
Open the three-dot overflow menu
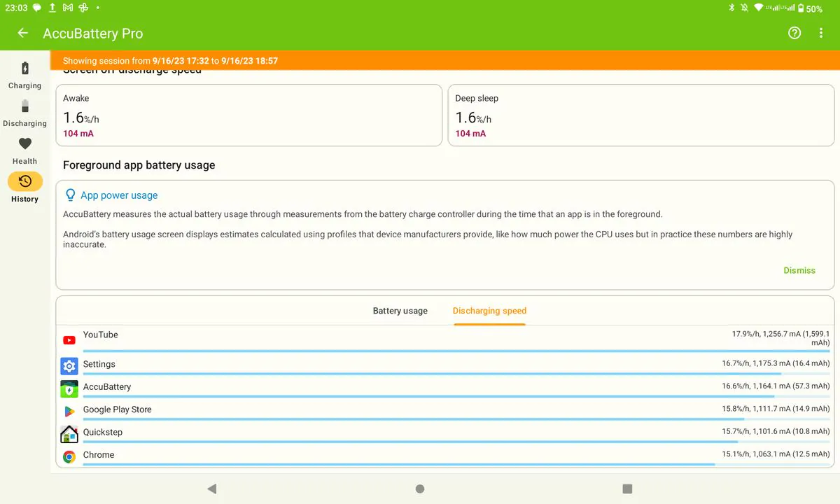tap(821, 33)
